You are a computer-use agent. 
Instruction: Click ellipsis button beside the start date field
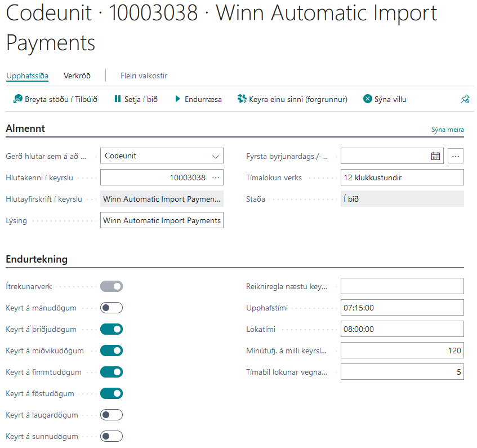(456, 156)
